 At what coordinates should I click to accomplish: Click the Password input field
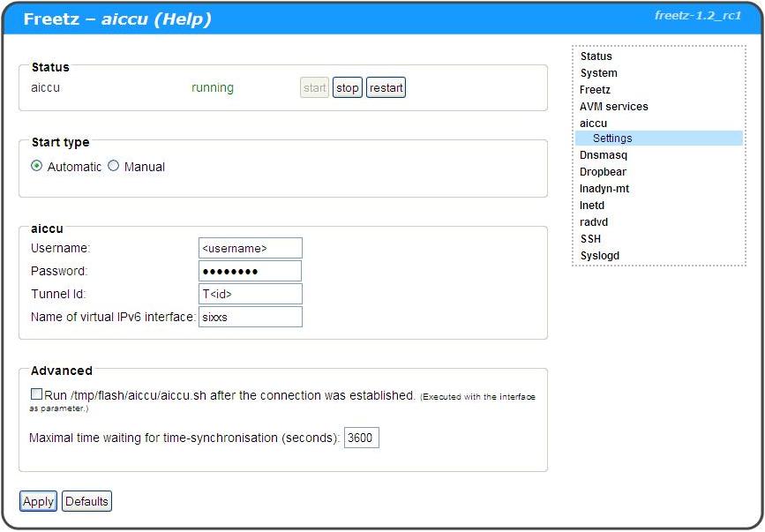[x=251, y=271]
